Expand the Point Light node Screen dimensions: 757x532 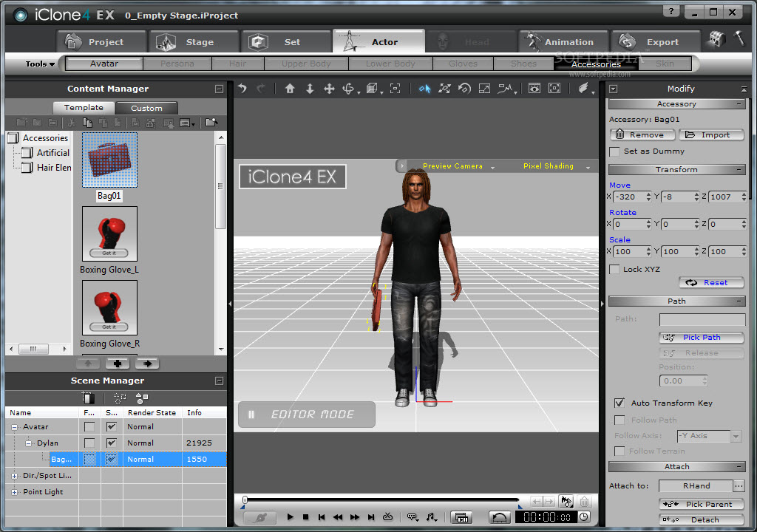(14, 492)
